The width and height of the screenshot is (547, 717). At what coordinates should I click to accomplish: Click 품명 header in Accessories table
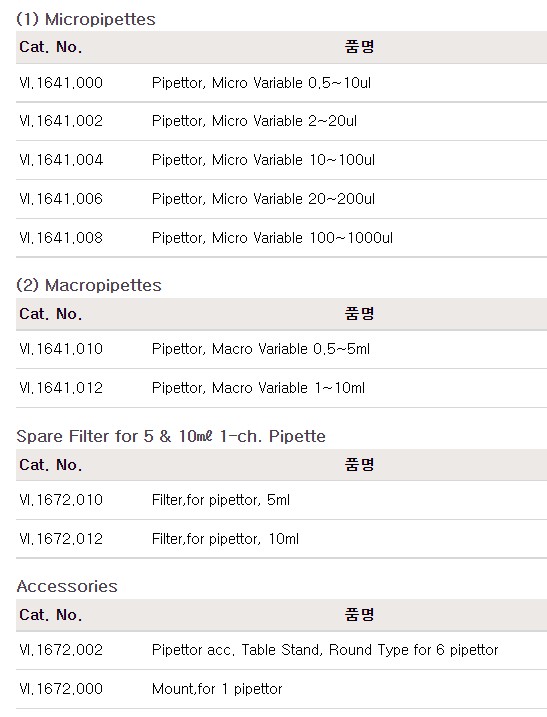coord(359,615)
